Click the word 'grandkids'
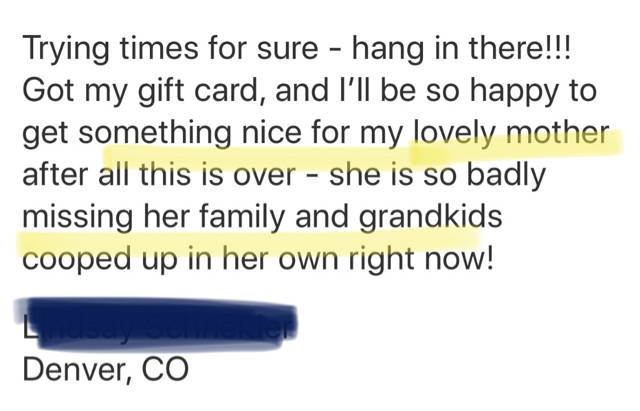 pyautogui.click(x=431, y=217)
